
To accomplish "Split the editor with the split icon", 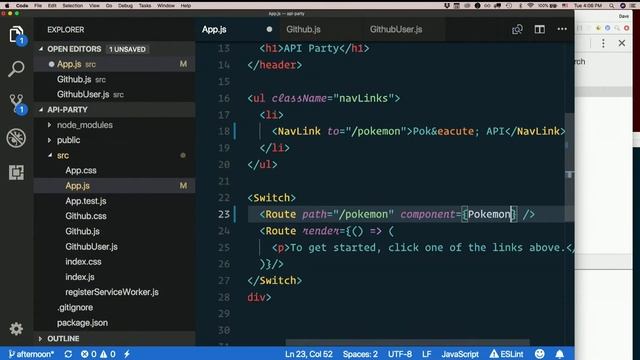I will pos(540,29).
